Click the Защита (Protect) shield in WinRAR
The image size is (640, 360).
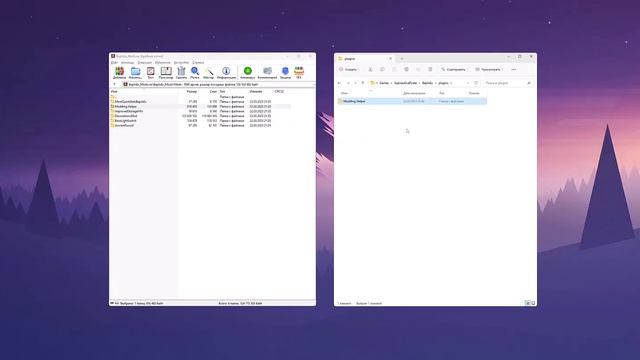point(285,73)
